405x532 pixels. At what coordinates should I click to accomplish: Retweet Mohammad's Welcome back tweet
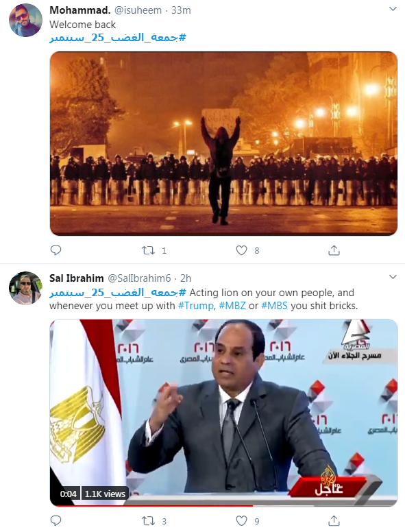[x=148, y=250]
